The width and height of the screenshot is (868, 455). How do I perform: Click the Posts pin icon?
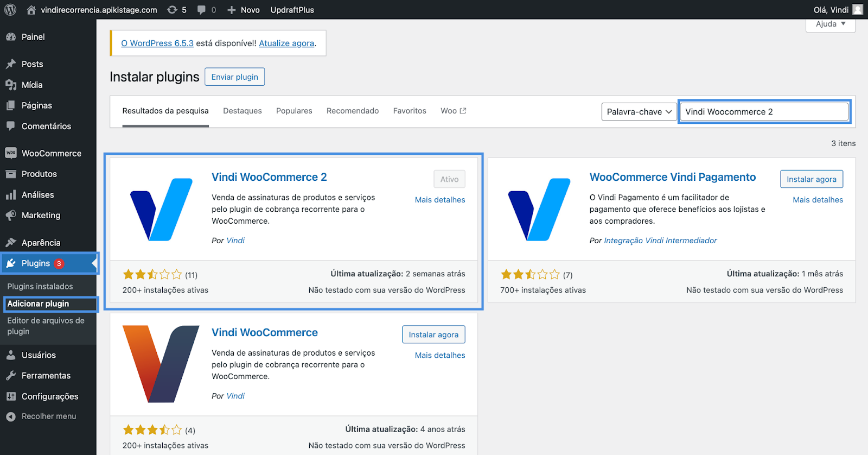pyautogui.click(x=11, y=64)
